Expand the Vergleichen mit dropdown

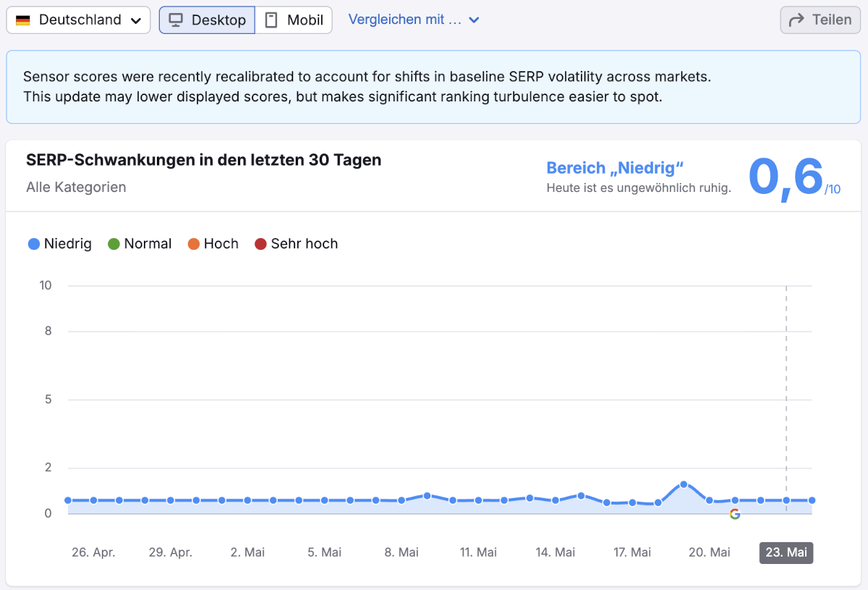414,20
